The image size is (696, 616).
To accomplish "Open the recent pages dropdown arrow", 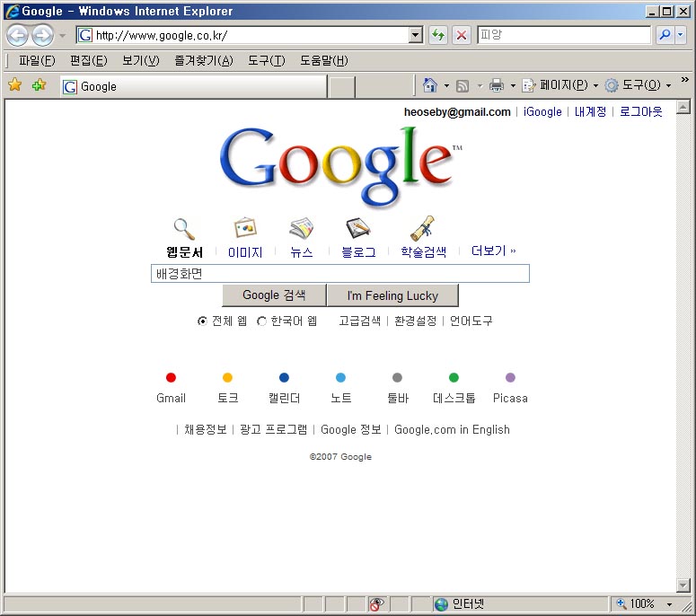I will [63, 36].
